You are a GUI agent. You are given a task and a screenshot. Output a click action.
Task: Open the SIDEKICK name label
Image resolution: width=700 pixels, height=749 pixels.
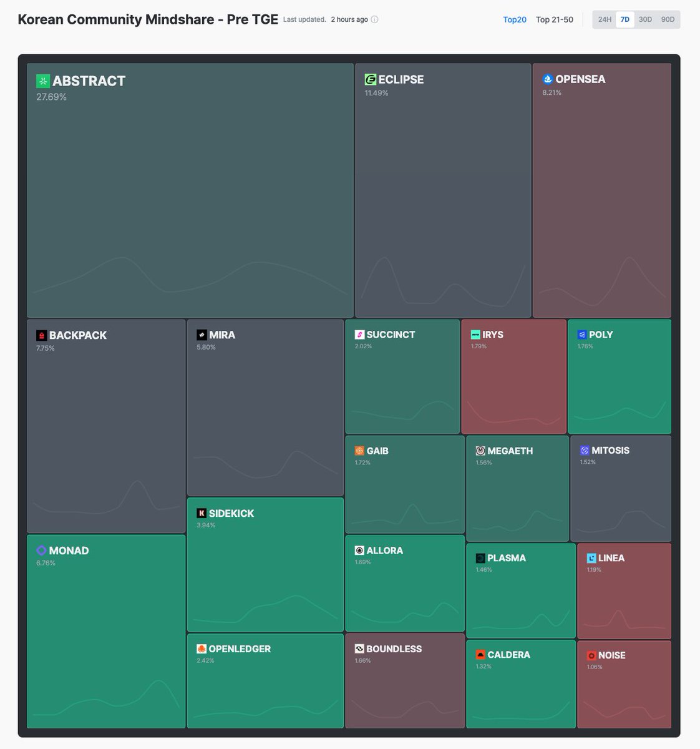[231, 513]
